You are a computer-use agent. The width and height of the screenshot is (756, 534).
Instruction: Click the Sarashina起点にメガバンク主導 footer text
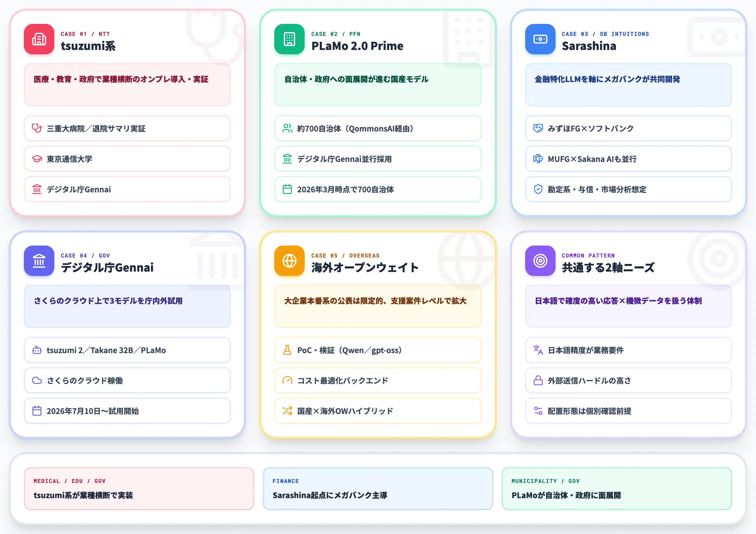[330, 495]
